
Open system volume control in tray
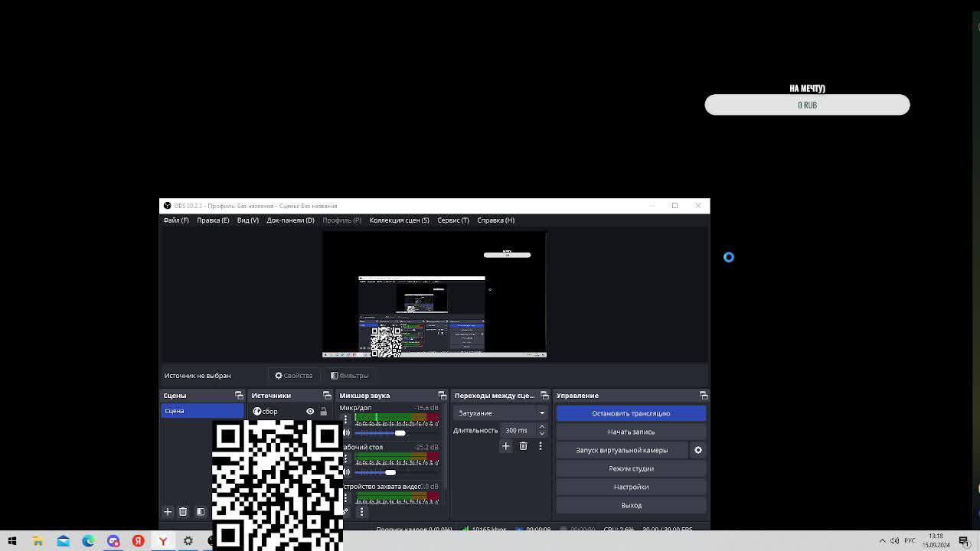point(894,541)
